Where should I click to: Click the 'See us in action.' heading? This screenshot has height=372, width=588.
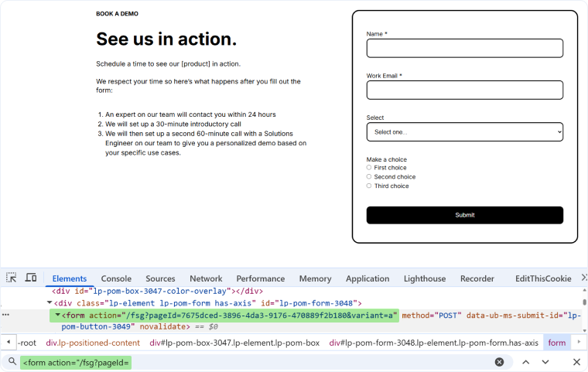(x=166, y=39)
